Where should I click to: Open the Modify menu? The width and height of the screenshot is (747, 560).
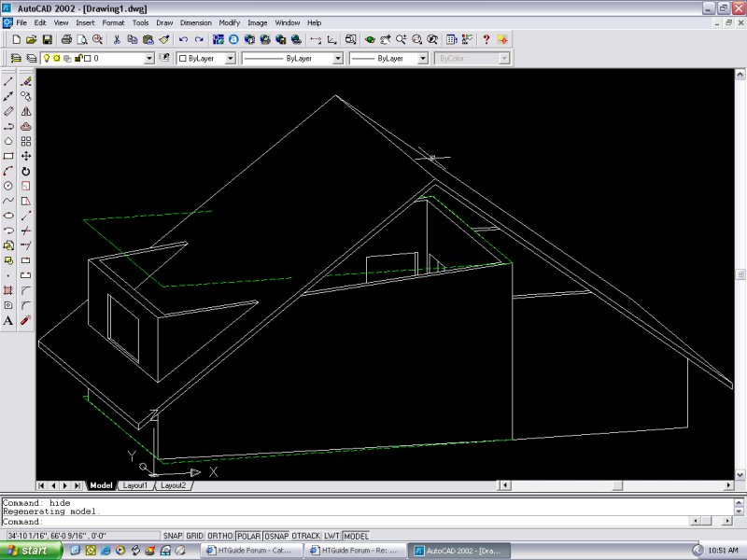point(229,22)
